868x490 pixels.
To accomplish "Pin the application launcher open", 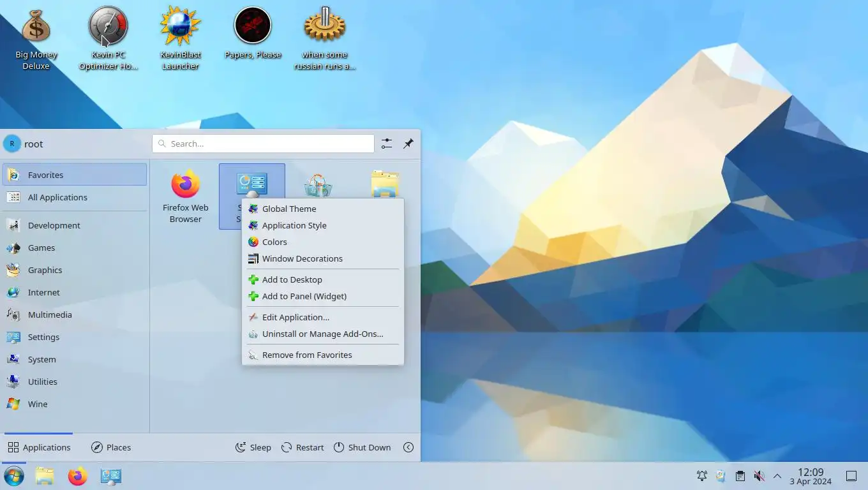I will click(x=408, y=144).
